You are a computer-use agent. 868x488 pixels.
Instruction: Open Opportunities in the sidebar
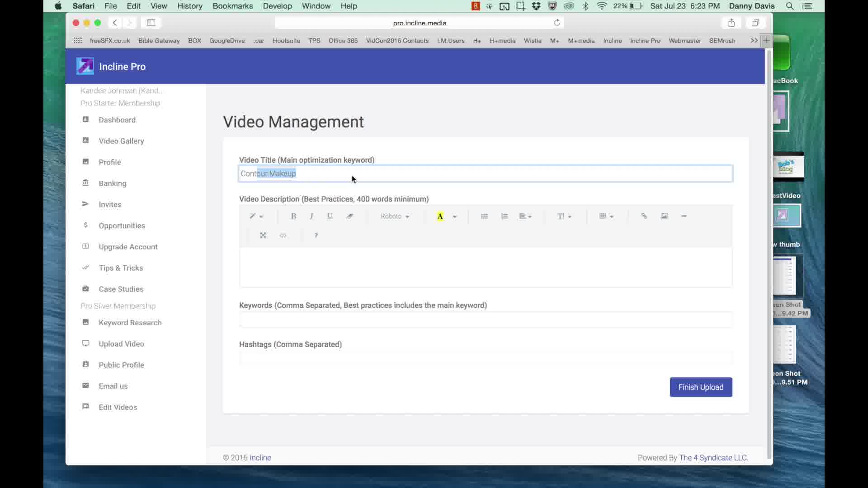pos(122,226)
